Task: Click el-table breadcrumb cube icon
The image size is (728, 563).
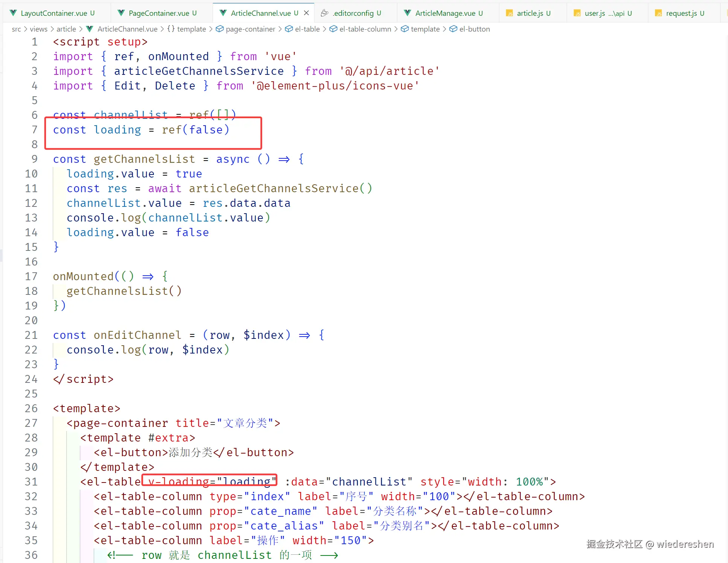Action: (x=289, y=29)
